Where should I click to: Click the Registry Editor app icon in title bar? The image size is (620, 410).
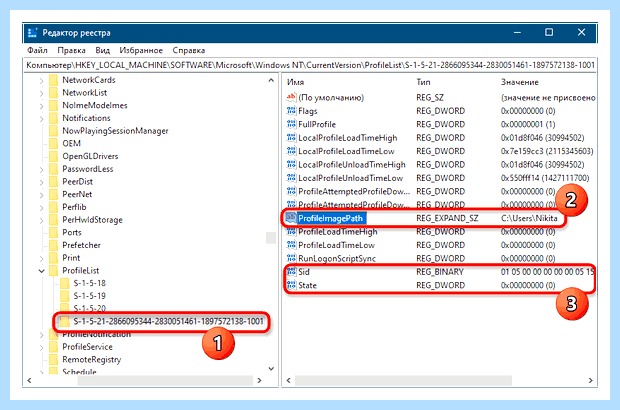pos(32,32)
